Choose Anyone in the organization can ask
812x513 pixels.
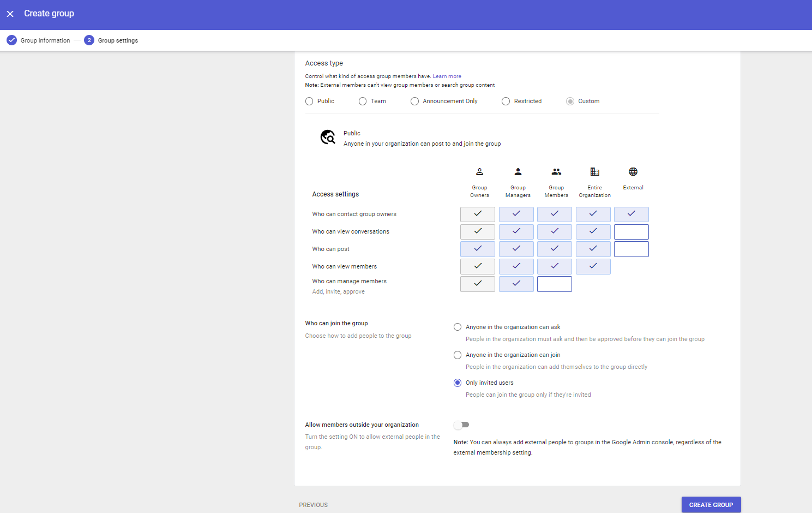pyautogui.click(x=457, y=326)
